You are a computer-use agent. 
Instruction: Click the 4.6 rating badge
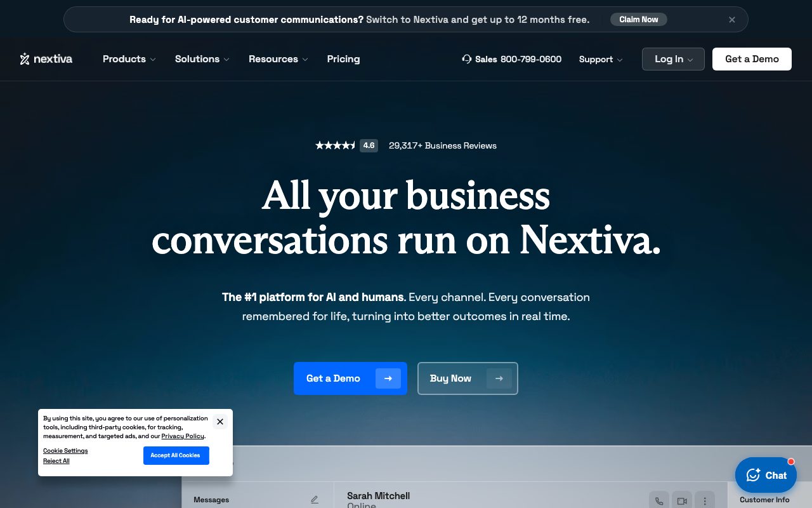tap(369, 145)
